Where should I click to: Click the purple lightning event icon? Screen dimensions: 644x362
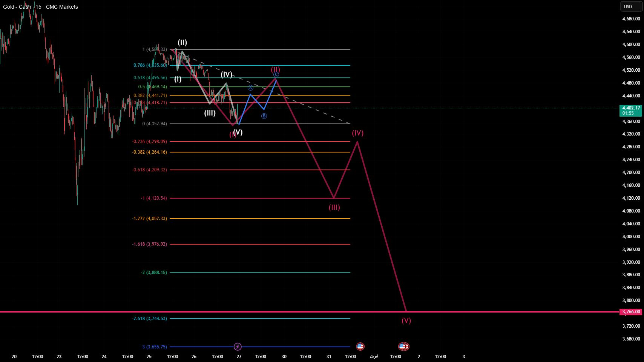pos(238,347)
